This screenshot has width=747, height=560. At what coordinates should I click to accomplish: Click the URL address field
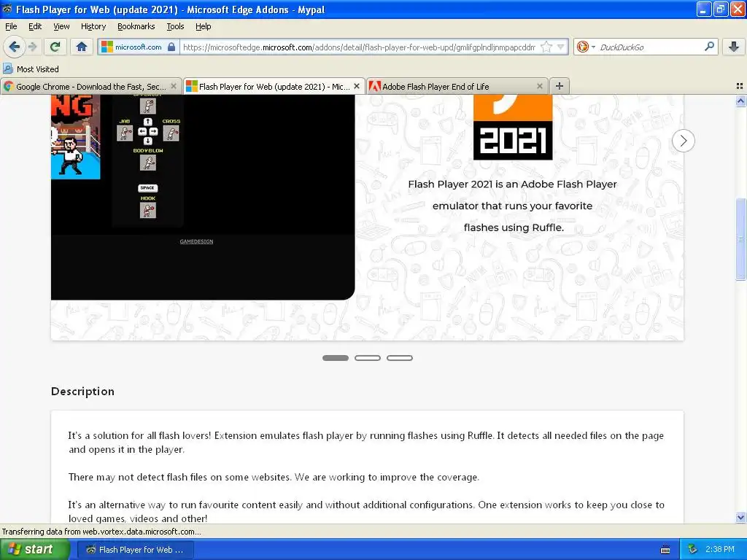tap(359, 47)
